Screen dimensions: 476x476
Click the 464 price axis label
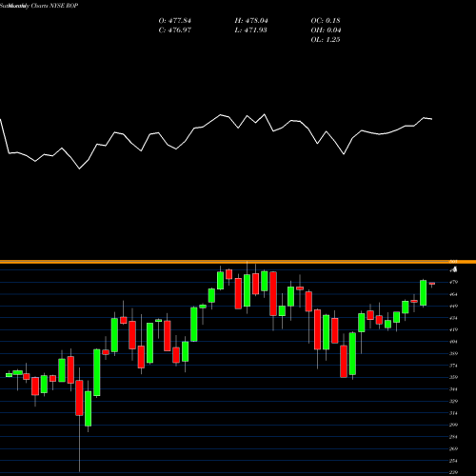pyautogui.click(x=453, y=294)
